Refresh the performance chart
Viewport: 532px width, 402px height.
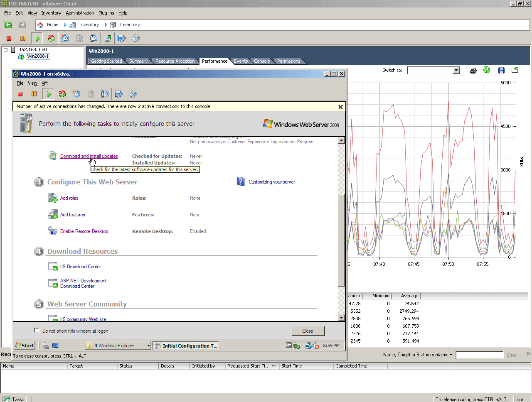coord(487,70)
